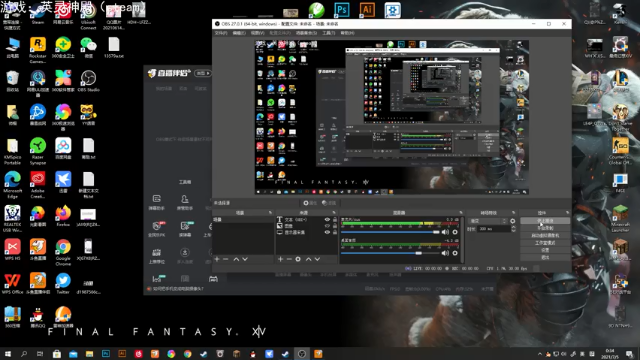
Task: Open the Twitter desktop icon
Action: tap(63, 283)
